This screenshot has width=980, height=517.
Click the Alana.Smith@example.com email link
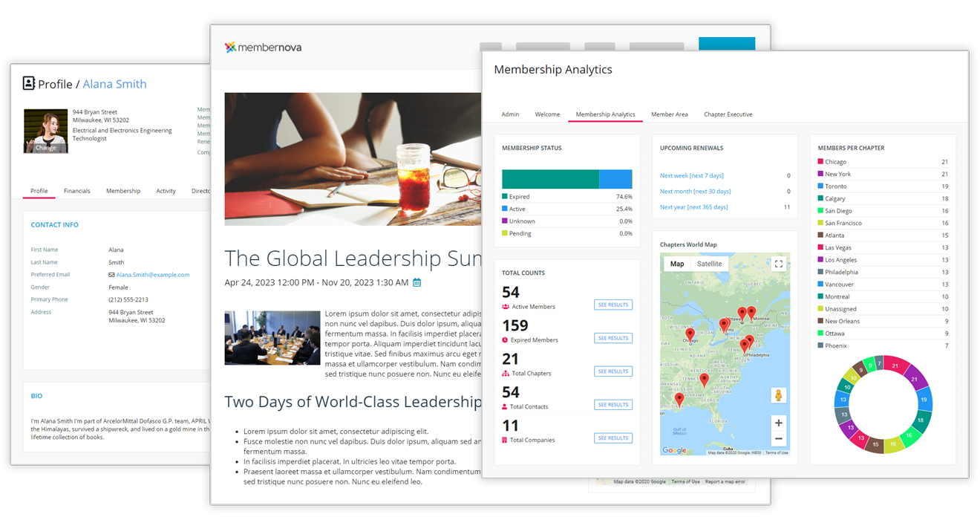click(x=152, y=275)
